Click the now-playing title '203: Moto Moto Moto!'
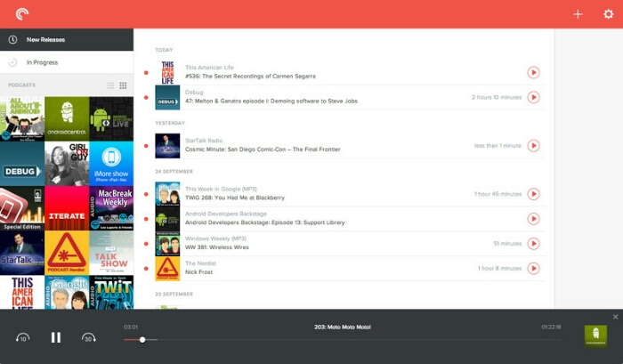 point(343,327)
